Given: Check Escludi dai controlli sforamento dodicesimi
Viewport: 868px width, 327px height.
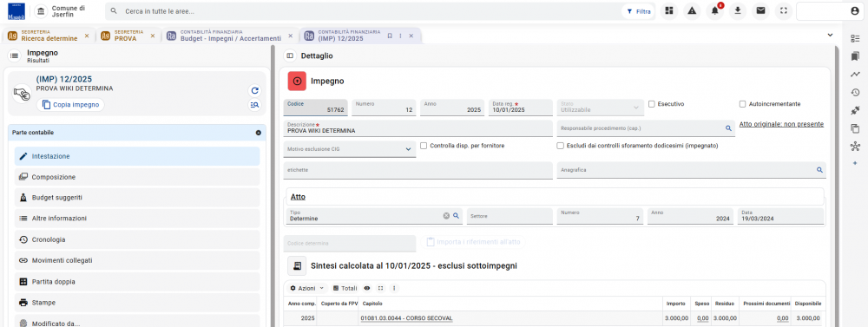Looking at the screenshot, I should [x=560, y=146].
